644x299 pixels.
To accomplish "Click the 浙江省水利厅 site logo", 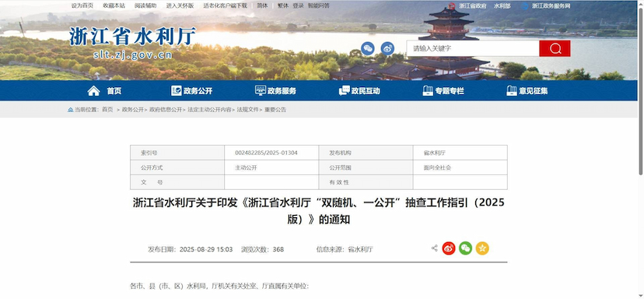I will tap(132, 43).
